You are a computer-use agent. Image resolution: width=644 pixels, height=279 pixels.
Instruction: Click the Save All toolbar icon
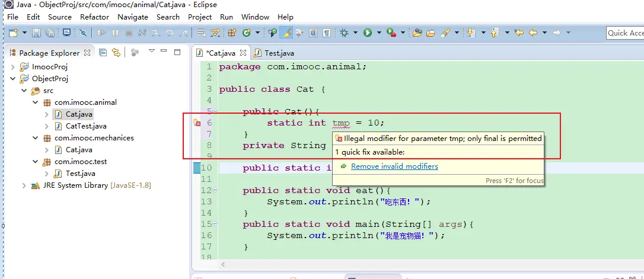[x=49, y=33]
